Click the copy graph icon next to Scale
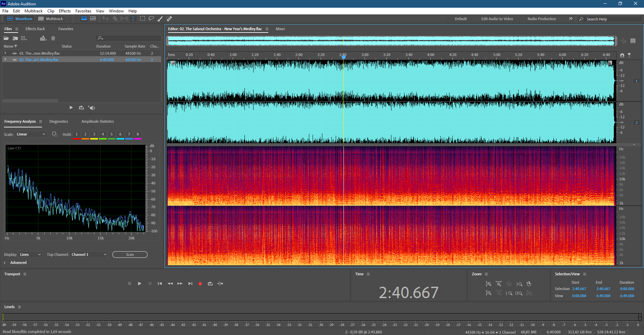 tap(54, 134)
